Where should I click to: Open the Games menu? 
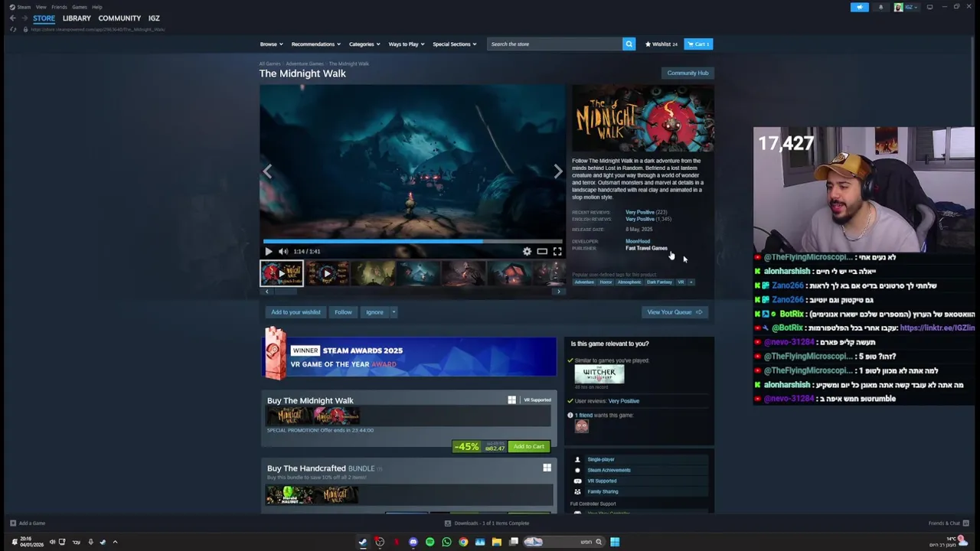coord(80,7)
